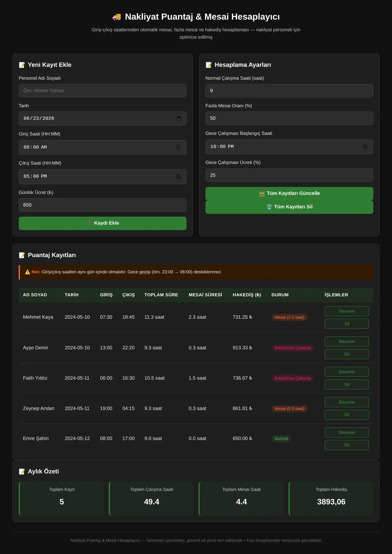Open the calendar picker in Tarih field
The height and width of the screenshot is (554, 392).
[x=179, y=118]
